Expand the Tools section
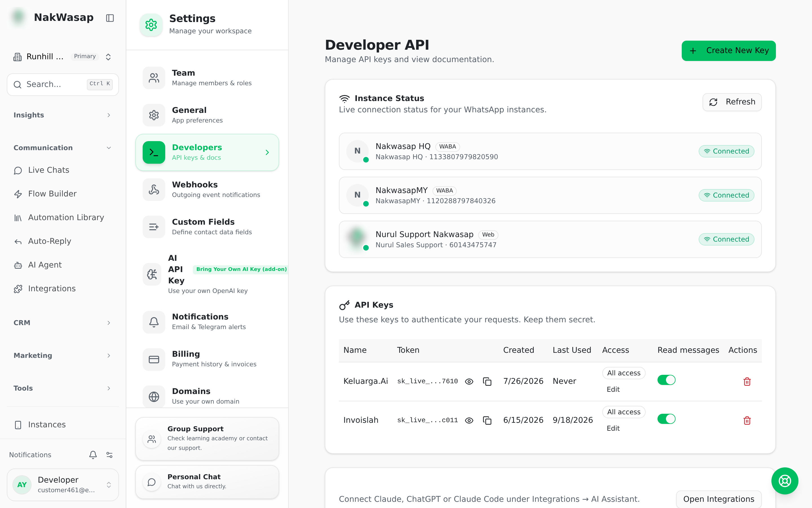This screenshot has width=812, height=508. pyautogui.click(x=63, y=388)
